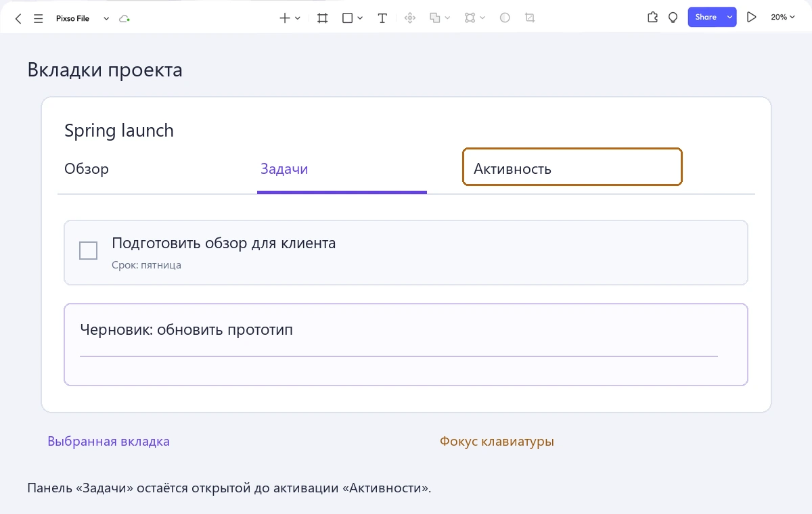Open the plugins puzzle icon
Viewport: 812px width, 514px height.
652,18
